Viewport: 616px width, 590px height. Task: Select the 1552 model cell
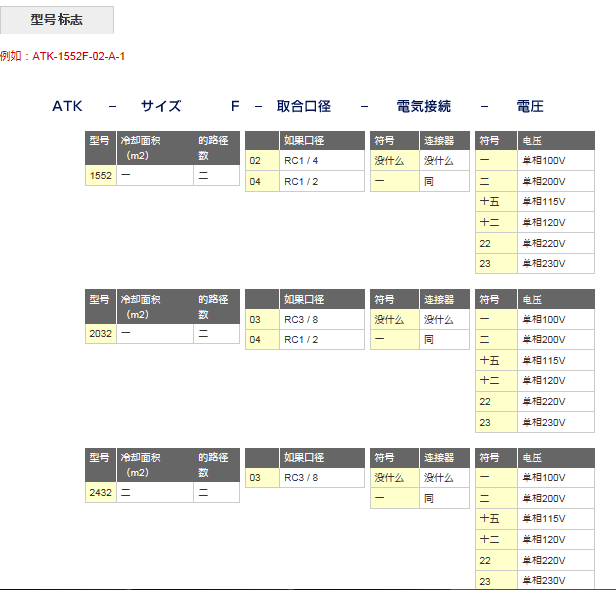coord(101,175)
